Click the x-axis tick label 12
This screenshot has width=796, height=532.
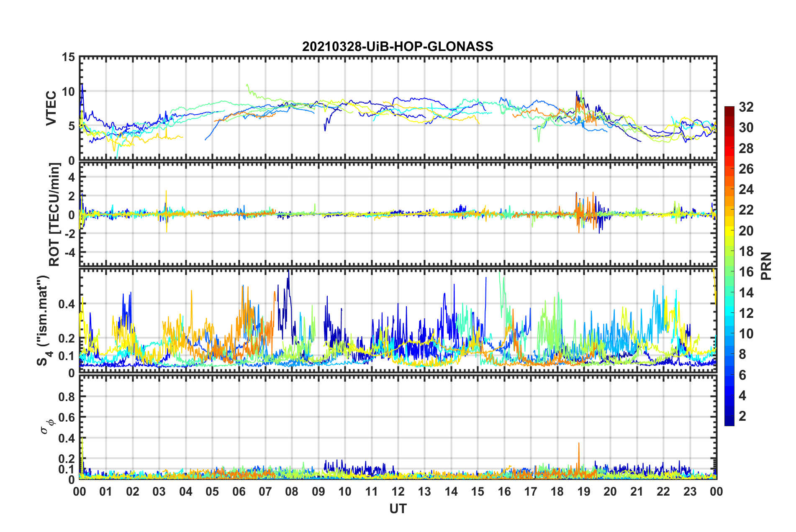[398, 491]
